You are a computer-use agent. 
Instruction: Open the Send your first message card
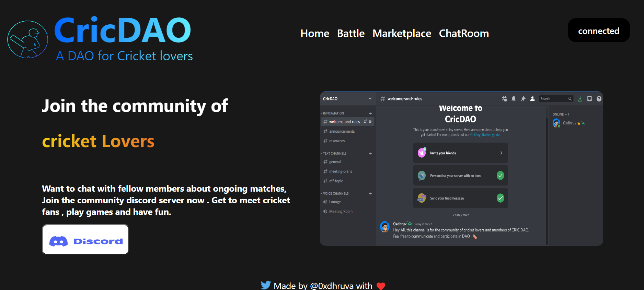click(460, 198)
